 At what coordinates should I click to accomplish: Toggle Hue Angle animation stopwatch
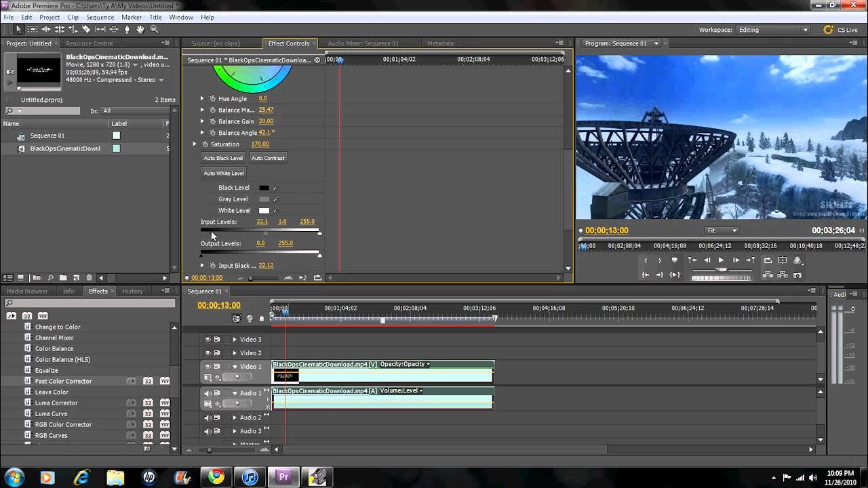coord(212,98)
